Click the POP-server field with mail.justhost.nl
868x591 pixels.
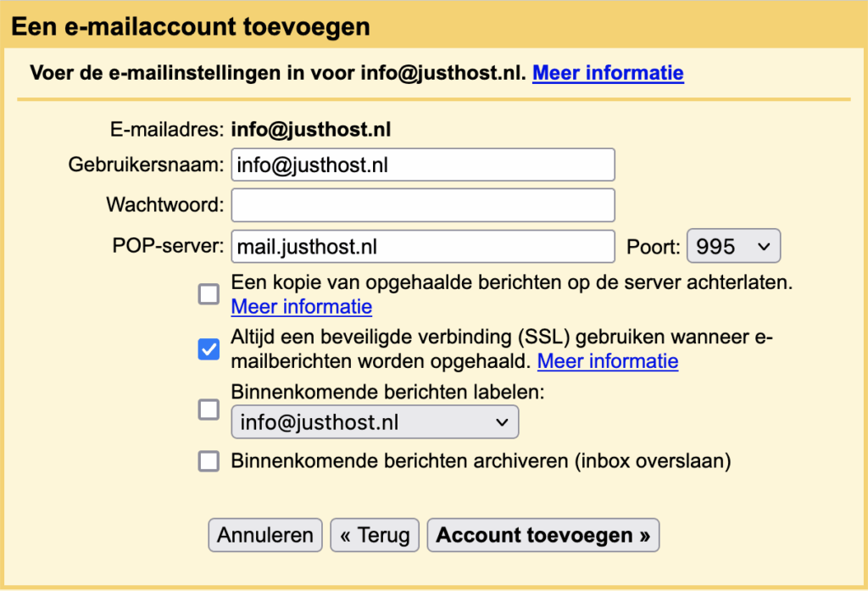coord(423,247)
